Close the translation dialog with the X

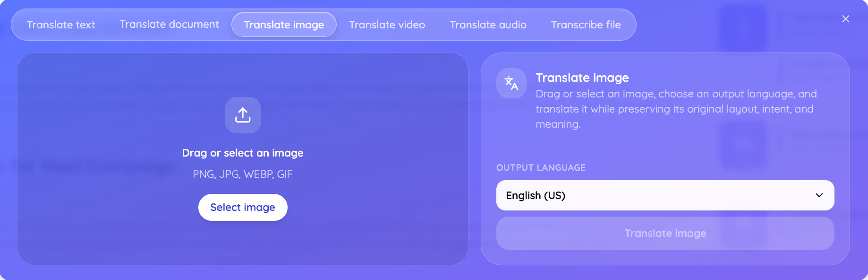point(845,19)
